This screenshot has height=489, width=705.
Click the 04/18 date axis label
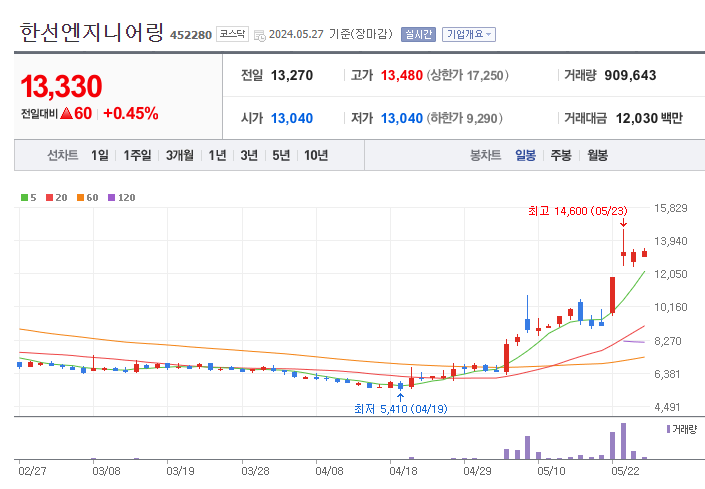[x=403, y=471]
